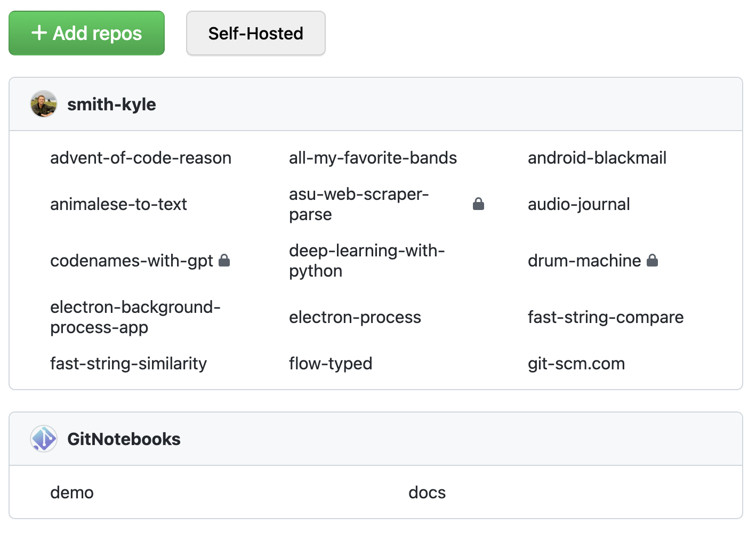Open the fast-string-similarity repository
The height and width of the screenshot is (533, 756).
pos(128,364)
